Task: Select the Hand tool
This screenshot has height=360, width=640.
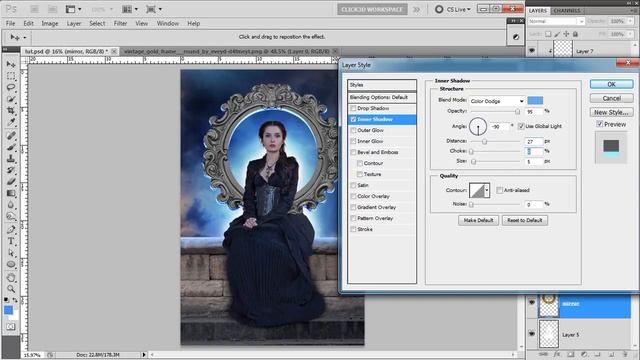Action: tap(11, 278)
